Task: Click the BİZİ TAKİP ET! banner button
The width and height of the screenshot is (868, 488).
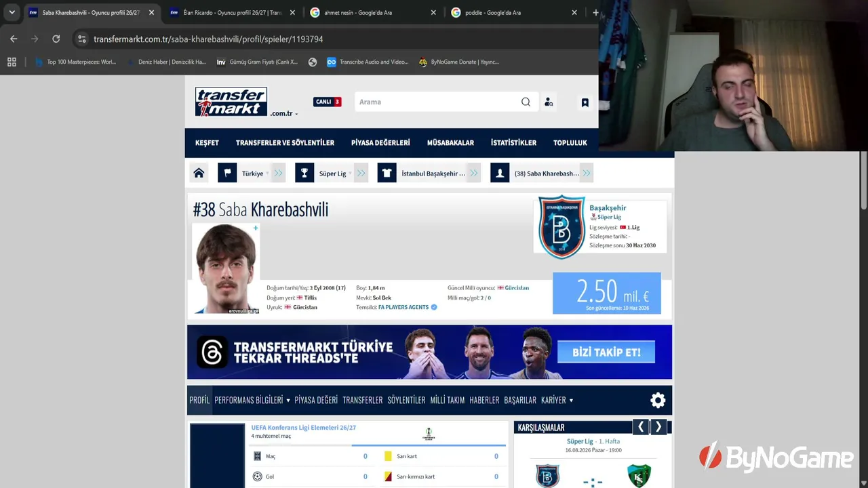Action: [x=606, y=352]
